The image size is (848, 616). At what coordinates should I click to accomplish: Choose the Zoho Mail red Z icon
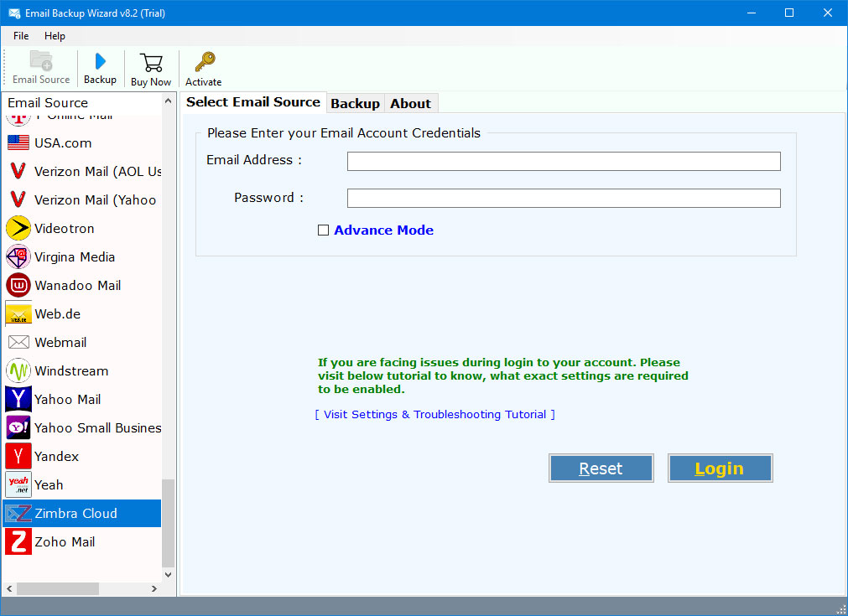pos(18,542)
